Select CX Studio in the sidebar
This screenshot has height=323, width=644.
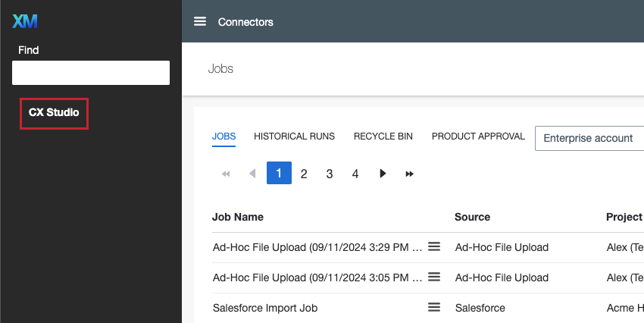(x=54, y=112)
